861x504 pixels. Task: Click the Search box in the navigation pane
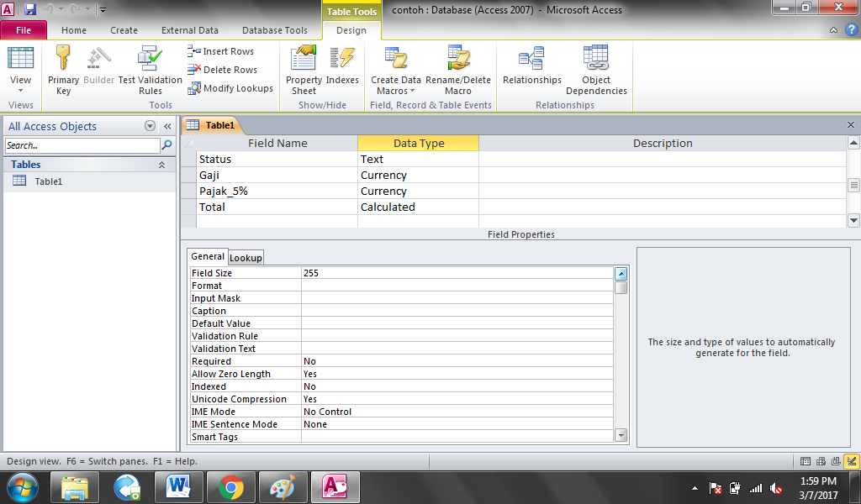click(x=80, y=144)
